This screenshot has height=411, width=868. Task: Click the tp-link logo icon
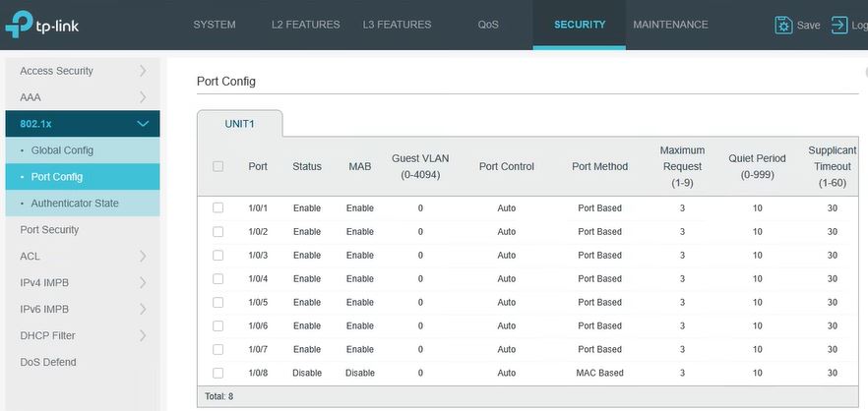tap(19, 25)
